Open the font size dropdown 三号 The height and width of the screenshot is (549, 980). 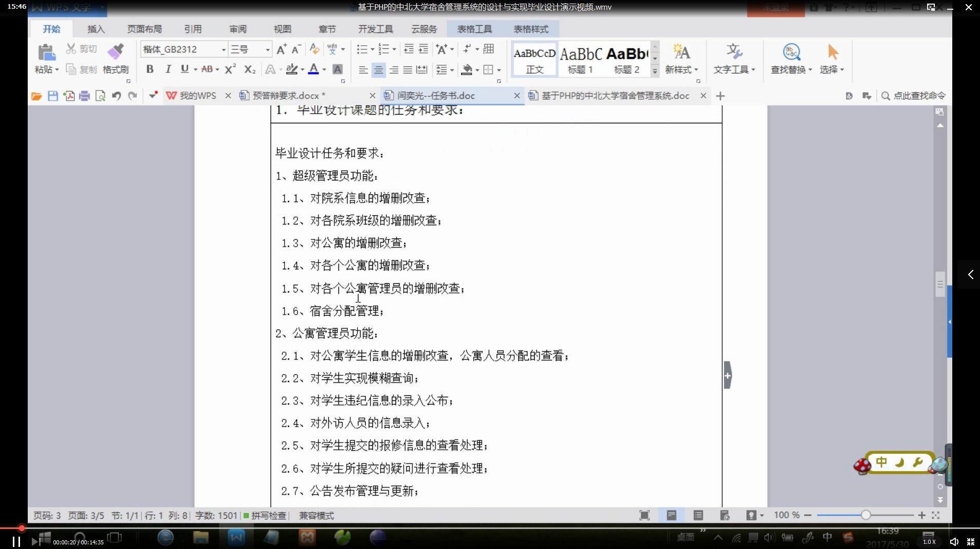pos(268,49)
